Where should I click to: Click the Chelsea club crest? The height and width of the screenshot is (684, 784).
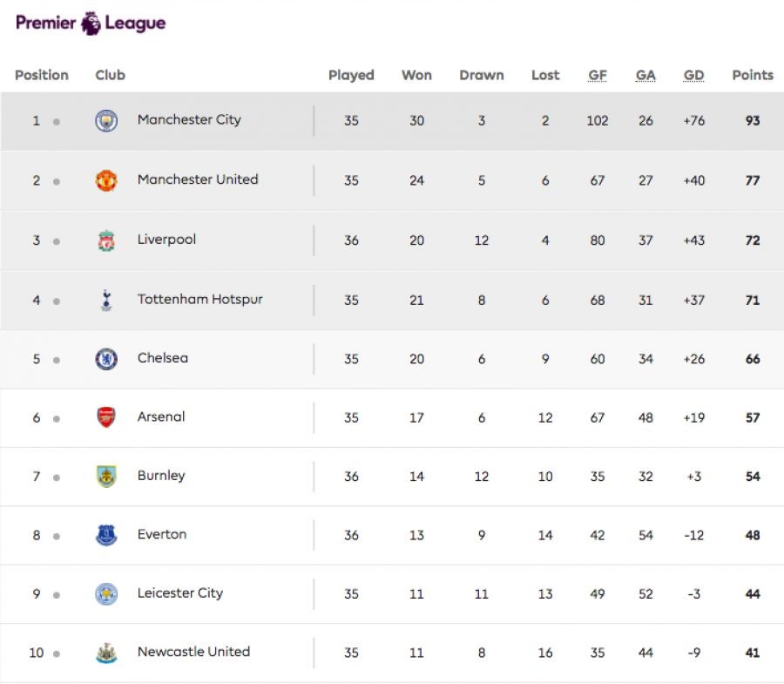106,359
